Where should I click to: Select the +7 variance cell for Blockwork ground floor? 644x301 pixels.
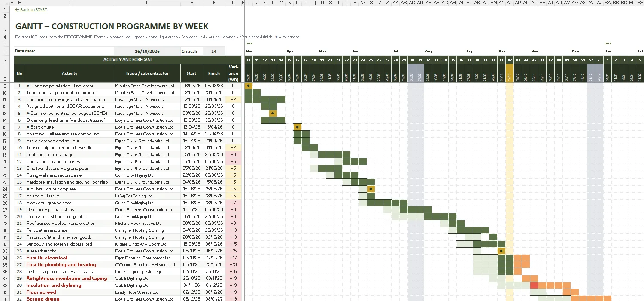coord(234,203)
